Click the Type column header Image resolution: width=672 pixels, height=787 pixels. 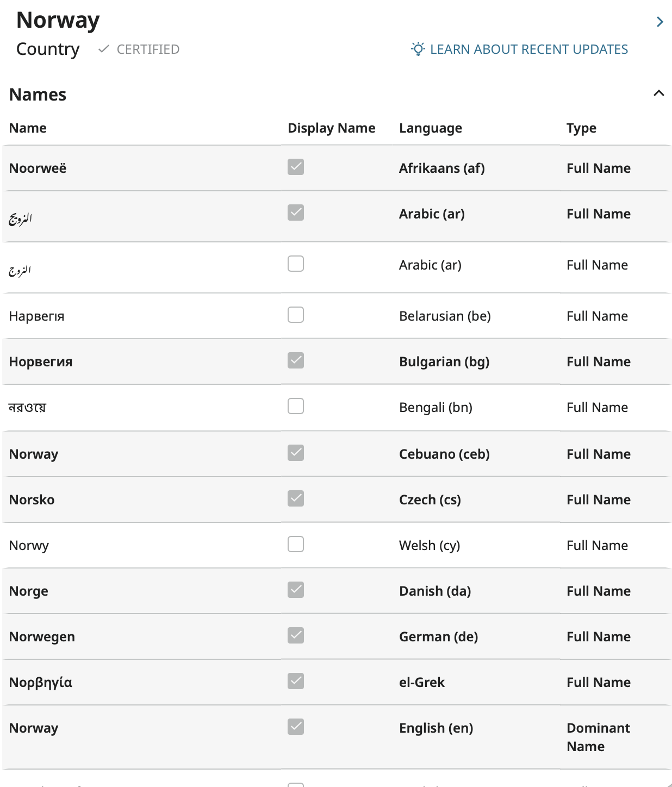pyautogui.click(x=581, y=128)
